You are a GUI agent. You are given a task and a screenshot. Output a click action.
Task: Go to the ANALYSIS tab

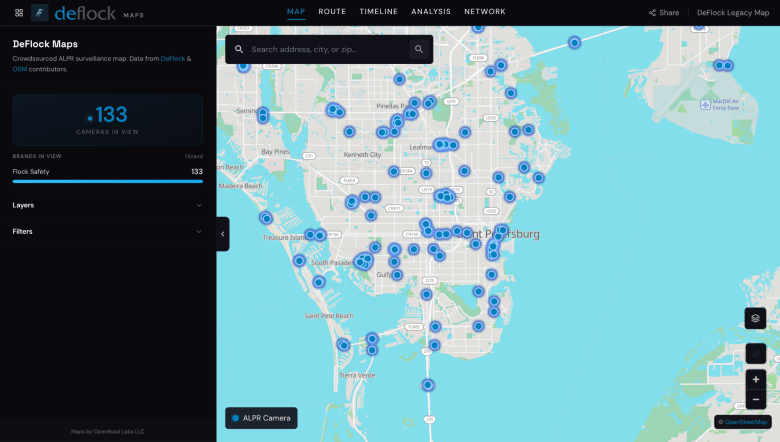pos(431,11)
